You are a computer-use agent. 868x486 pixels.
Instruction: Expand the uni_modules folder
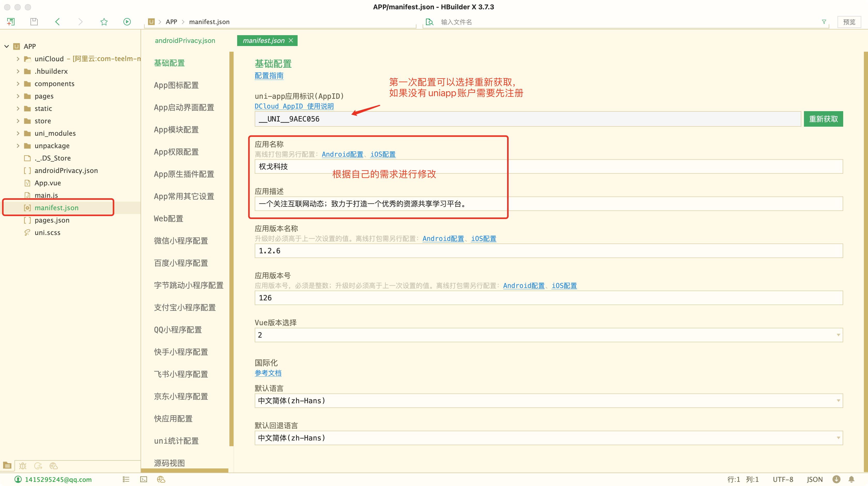[x=18, y=133]
